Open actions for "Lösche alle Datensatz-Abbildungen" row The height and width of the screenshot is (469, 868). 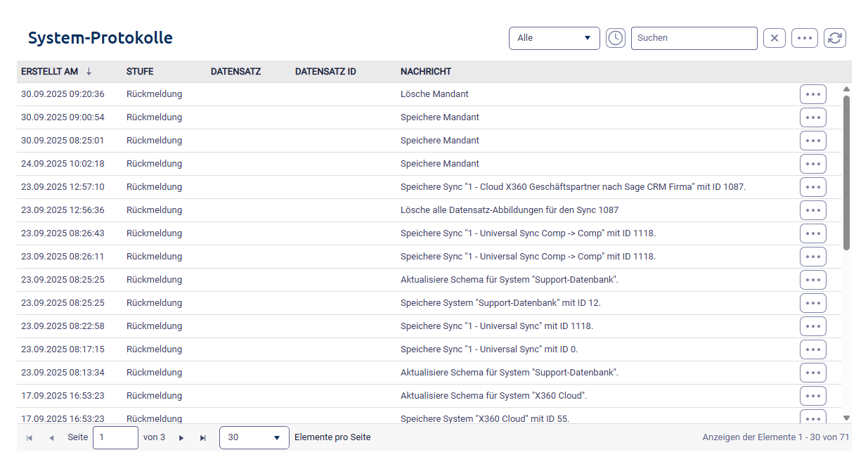point(812,210)
